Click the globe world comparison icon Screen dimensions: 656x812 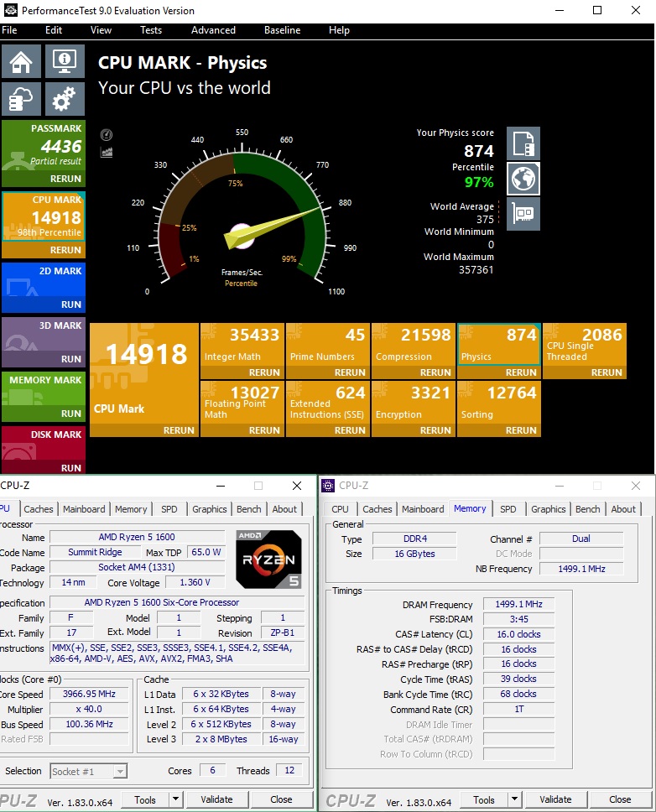pyautogui.click(x=523, y=179)
